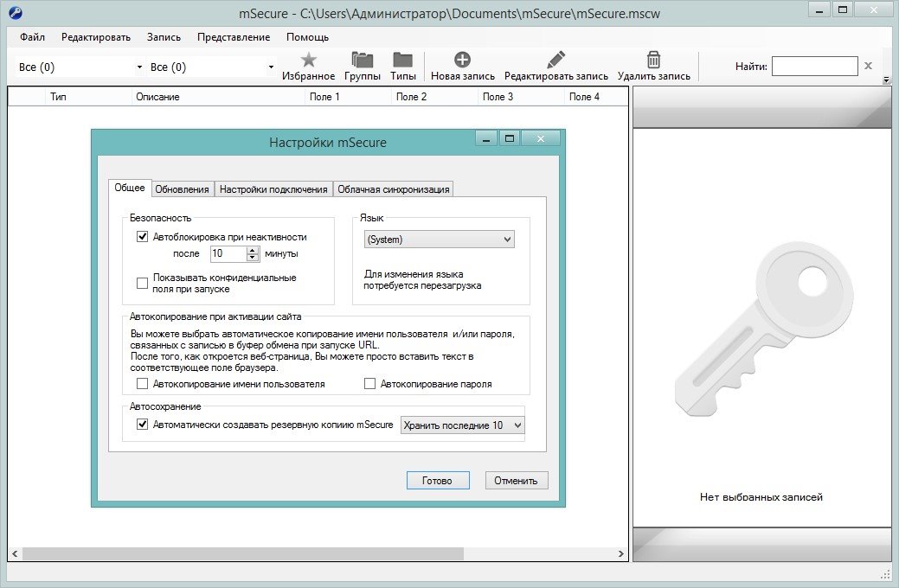This screenshot has width=899, height=588.
Task: Click the Поле 4 column header
Action: click(x=596, y=97)
